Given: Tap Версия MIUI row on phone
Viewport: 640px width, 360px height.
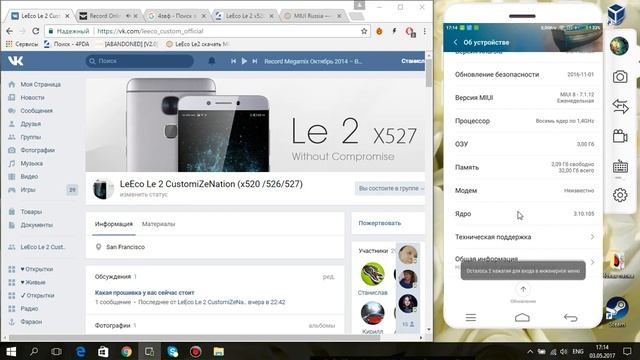Looking at the screenshot, I should [x=524, y=98].
